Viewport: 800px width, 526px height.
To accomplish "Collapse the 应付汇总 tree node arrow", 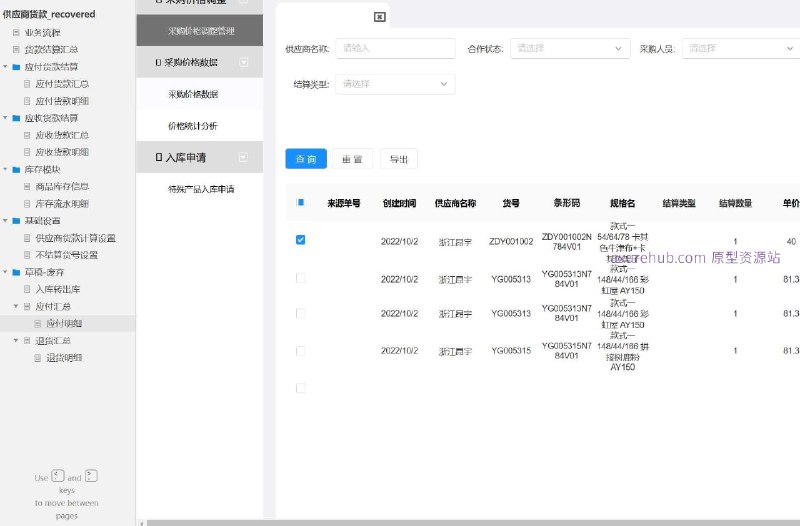I will click(16, 306).
